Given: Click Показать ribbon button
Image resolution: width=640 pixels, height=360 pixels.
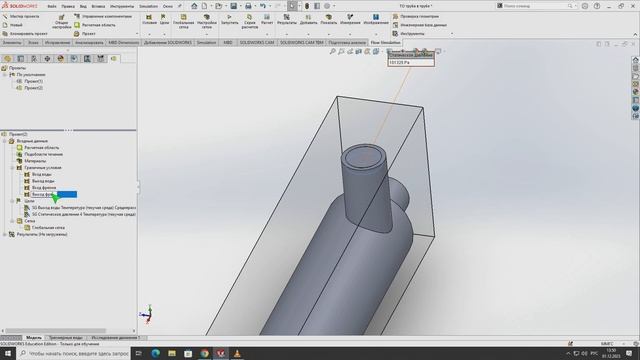Looking at the screenshot, I should point(329,19).
